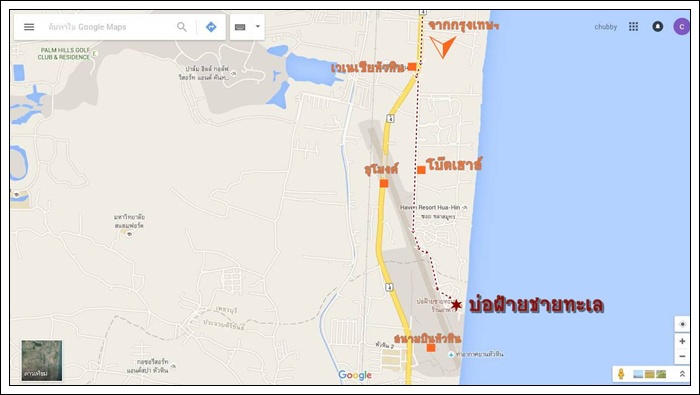
Task: Click the magnifier search icon
Action: pyautogui.click(x=182, y=27)
